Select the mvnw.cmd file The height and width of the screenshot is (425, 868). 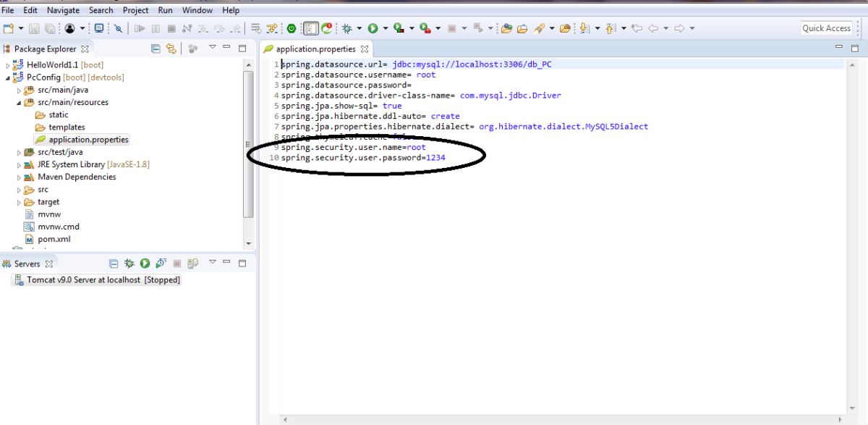coord(52,227)
